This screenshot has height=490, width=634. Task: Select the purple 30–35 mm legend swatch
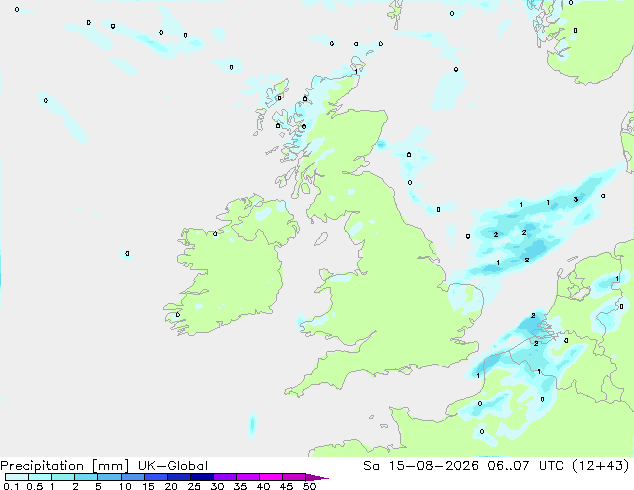(225, 477)
